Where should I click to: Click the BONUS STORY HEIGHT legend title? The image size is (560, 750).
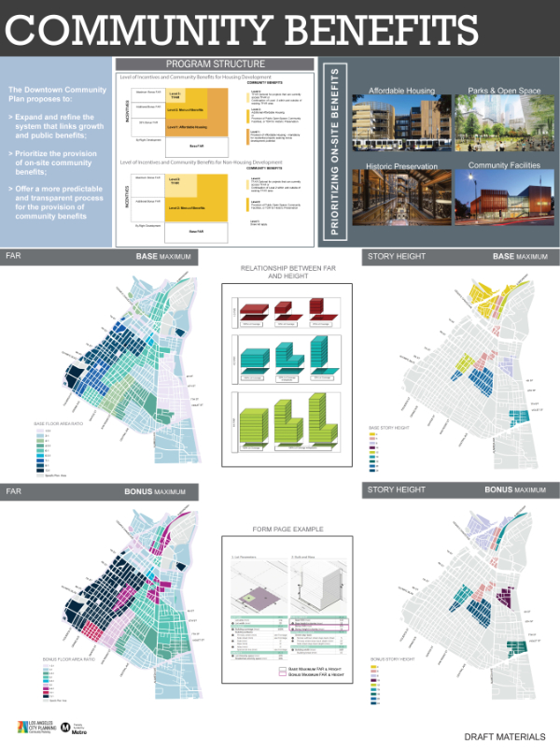coord(393,659)
